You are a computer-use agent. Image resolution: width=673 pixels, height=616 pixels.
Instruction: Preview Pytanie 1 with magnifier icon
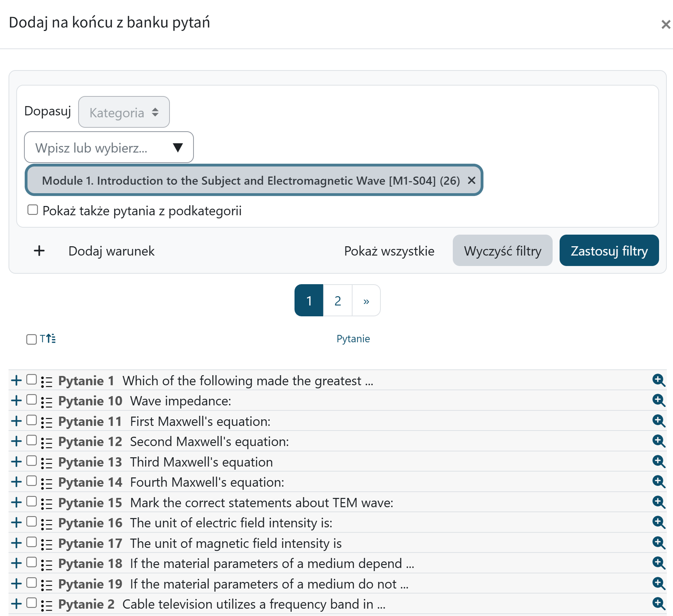[x=658, y=380]
